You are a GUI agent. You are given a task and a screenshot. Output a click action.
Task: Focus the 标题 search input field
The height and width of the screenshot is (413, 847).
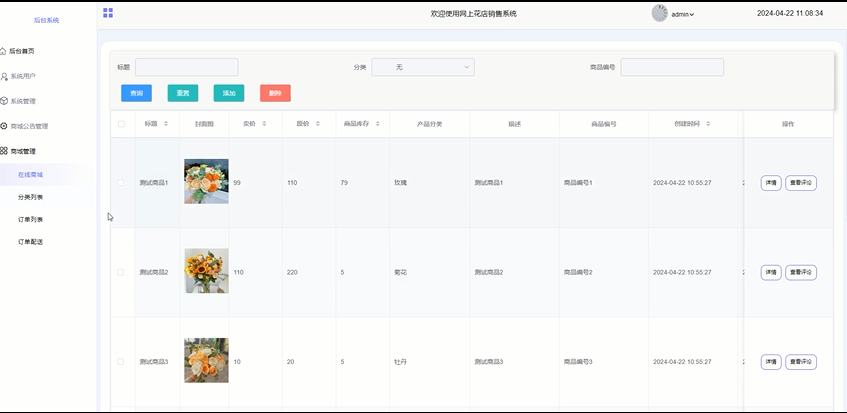(186, 67)
